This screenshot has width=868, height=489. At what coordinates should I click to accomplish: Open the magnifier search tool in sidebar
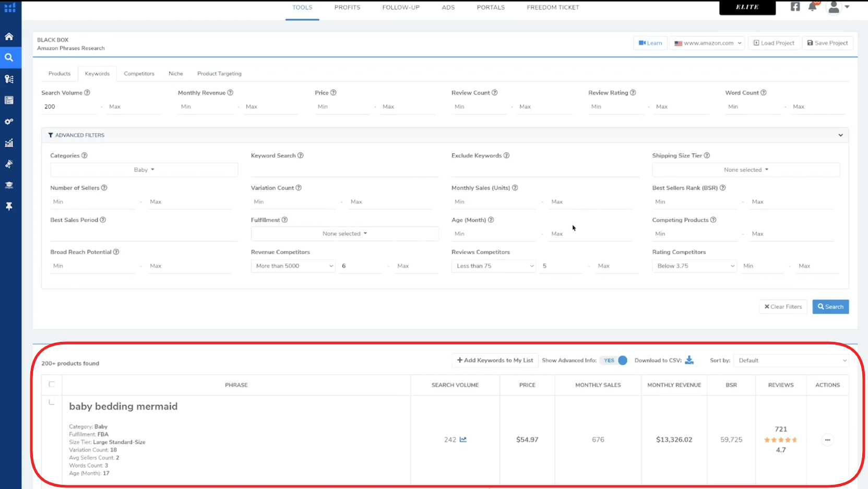point(9,57)
